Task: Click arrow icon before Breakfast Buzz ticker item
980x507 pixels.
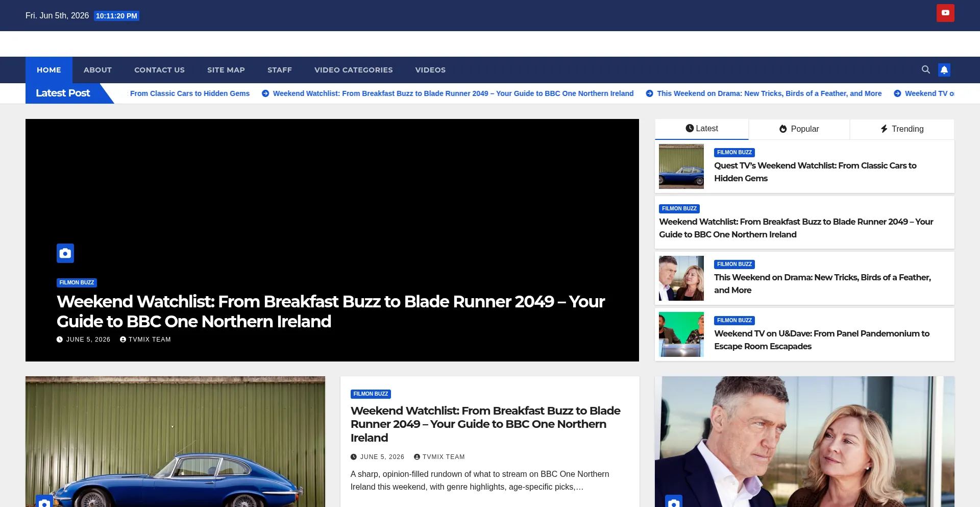Action: pos(265,93)
